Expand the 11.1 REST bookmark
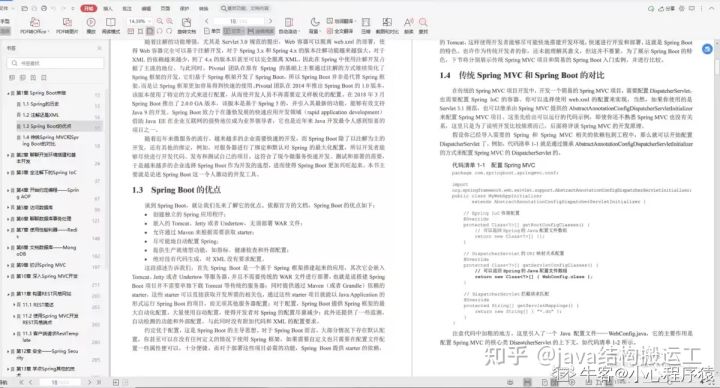720x388 pixels. [x=14, y=305]
